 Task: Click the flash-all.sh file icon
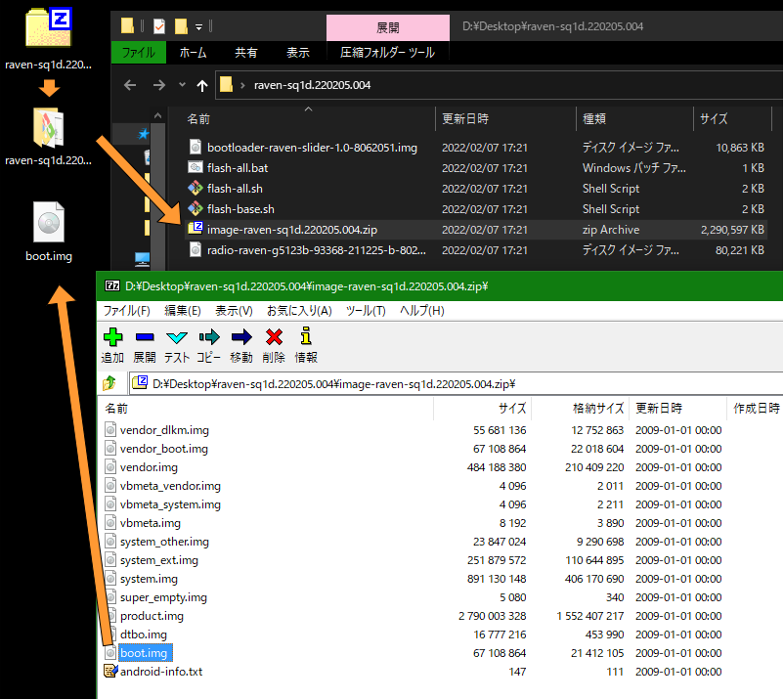(x=195, y=189)
